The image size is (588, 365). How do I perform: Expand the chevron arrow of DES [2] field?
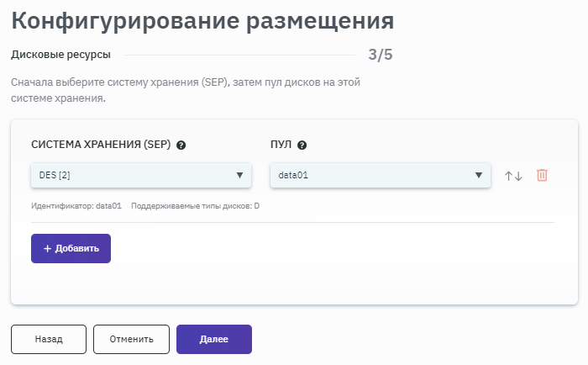[x=239, y=176]
